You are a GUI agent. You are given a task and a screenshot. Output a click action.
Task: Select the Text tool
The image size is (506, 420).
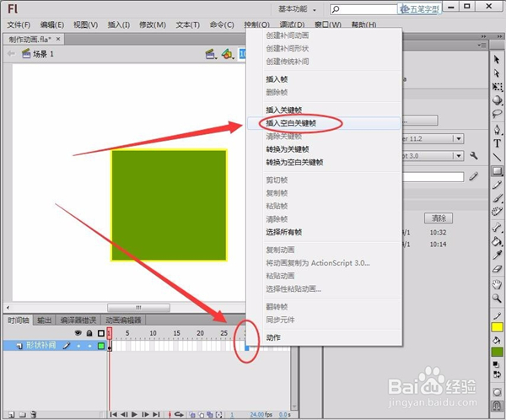coord(497,143)
